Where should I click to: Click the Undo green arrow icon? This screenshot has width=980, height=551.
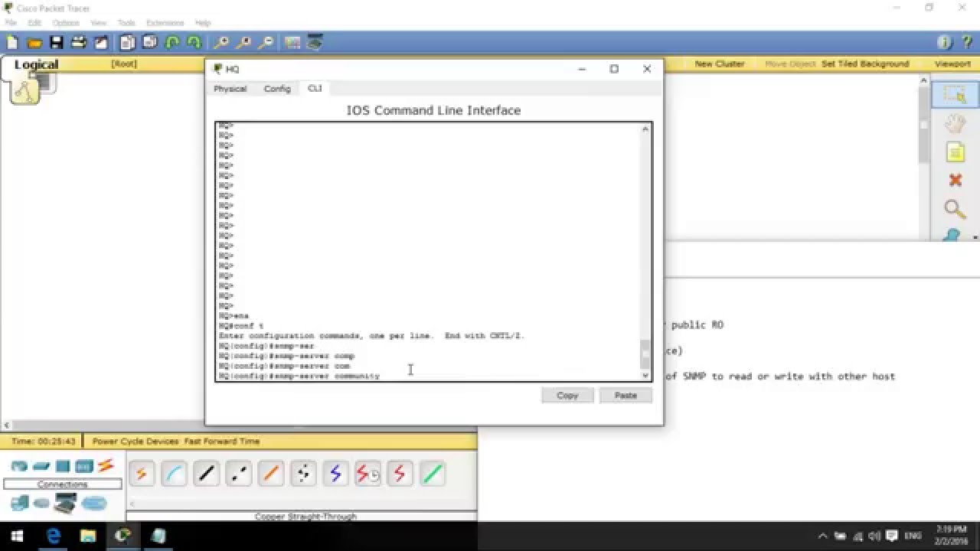(172, 43)
